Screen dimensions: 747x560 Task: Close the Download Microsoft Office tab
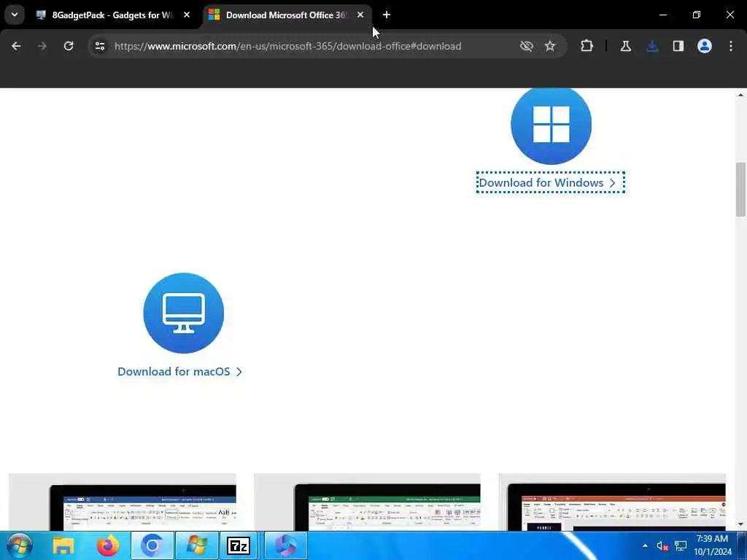360,15
